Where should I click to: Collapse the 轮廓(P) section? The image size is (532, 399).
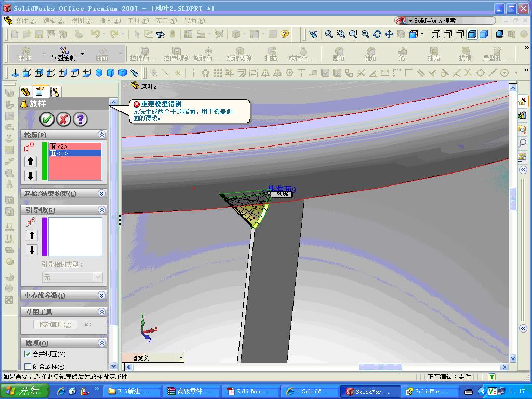(x=101, y=135)
